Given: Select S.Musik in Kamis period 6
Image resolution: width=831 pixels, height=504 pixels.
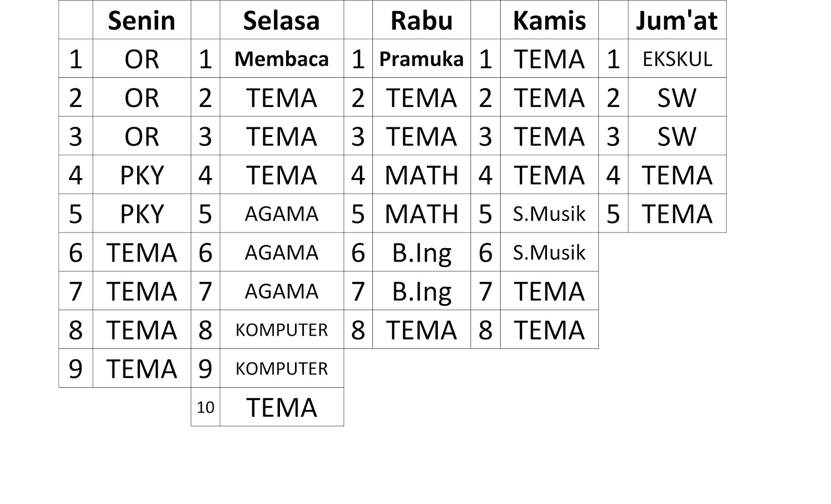Looking at the screenshot, I should click(x=549, y=253).
